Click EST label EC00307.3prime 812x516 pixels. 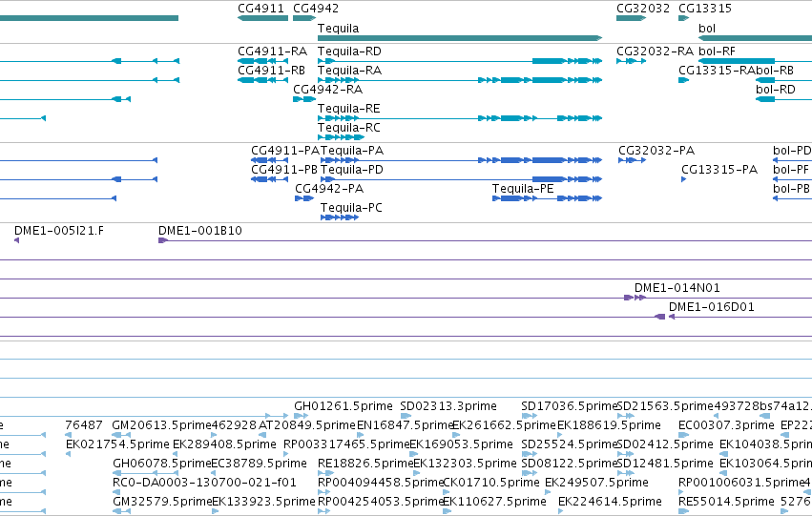tap(726, 425)
